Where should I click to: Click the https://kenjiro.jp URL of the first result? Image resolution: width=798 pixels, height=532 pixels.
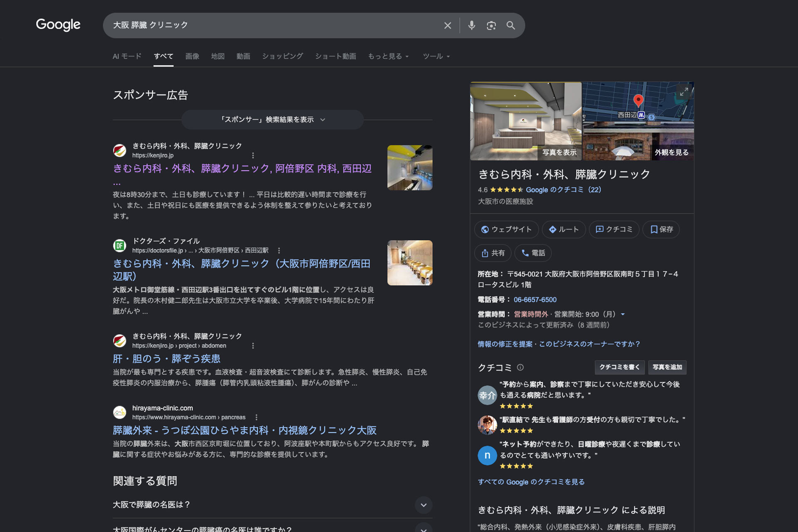[153, 155]
